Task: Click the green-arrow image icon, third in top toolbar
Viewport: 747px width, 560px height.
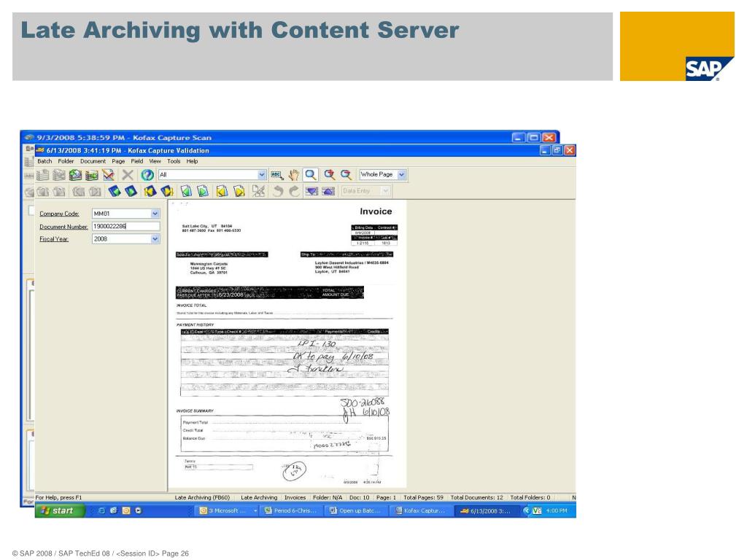Action: click(x=75, y=175)
